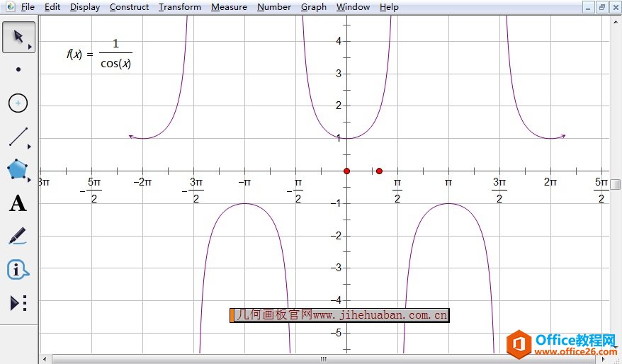Click the −π axis tick label
This screenshot has height=364, width=622.
click(244, 183)
